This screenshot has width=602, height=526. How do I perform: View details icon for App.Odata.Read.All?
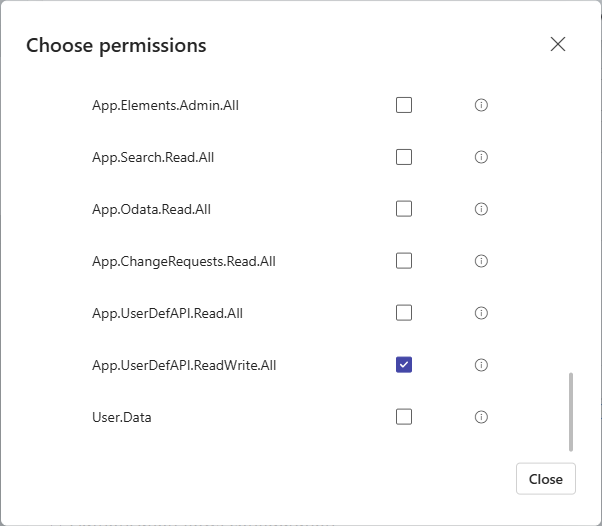pyautogui.click(x=481, y=209)
